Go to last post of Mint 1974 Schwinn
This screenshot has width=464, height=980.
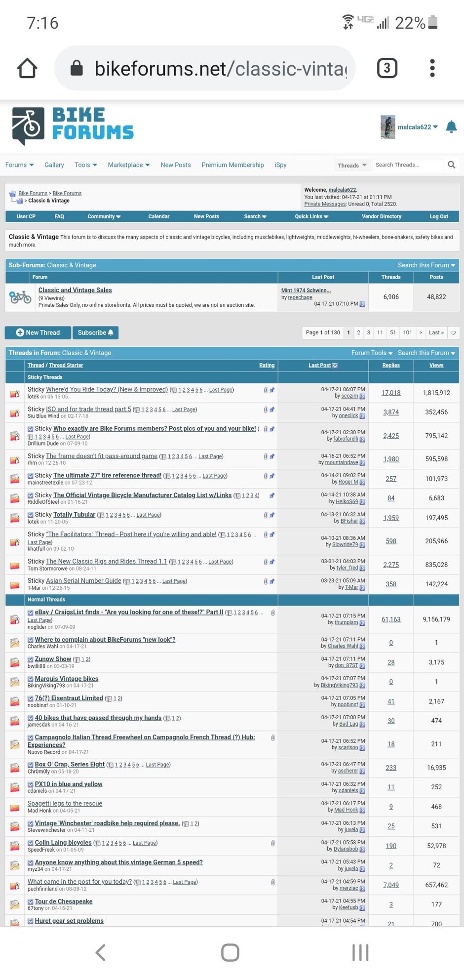362,304
